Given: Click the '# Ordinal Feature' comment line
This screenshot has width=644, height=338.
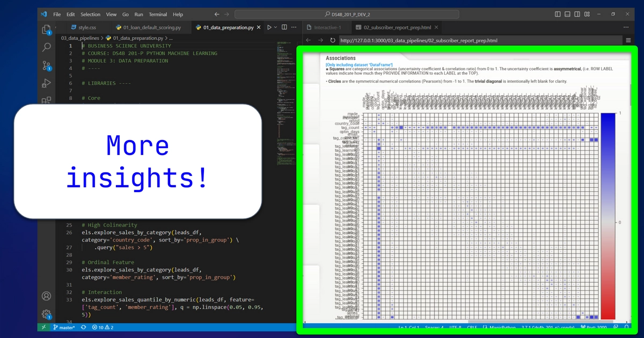Looking at the screenshot, I should [108, 263].
